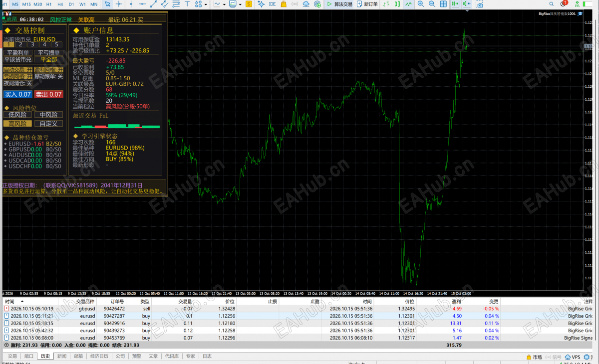Image resolution: width=599 pixels, height=364 pixels.
Task: Switch chart to bar chart style
Action: pos(386,4)
